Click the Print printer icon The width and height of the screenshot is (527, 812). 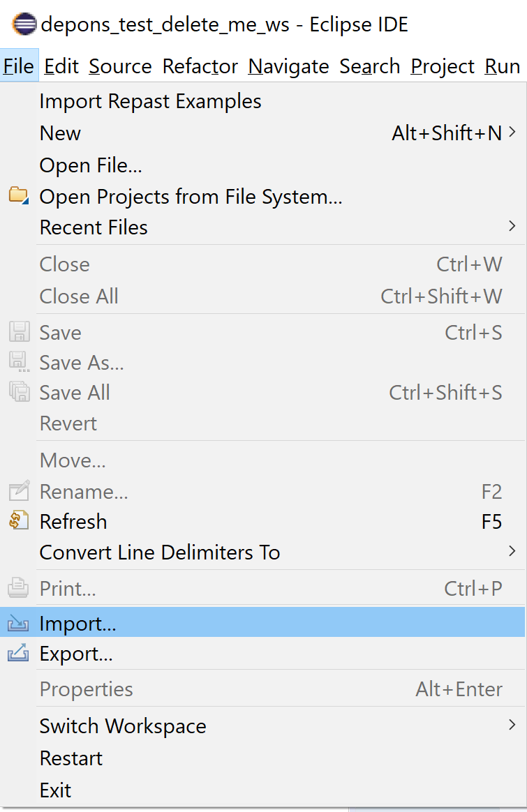(x=18, y=587)
